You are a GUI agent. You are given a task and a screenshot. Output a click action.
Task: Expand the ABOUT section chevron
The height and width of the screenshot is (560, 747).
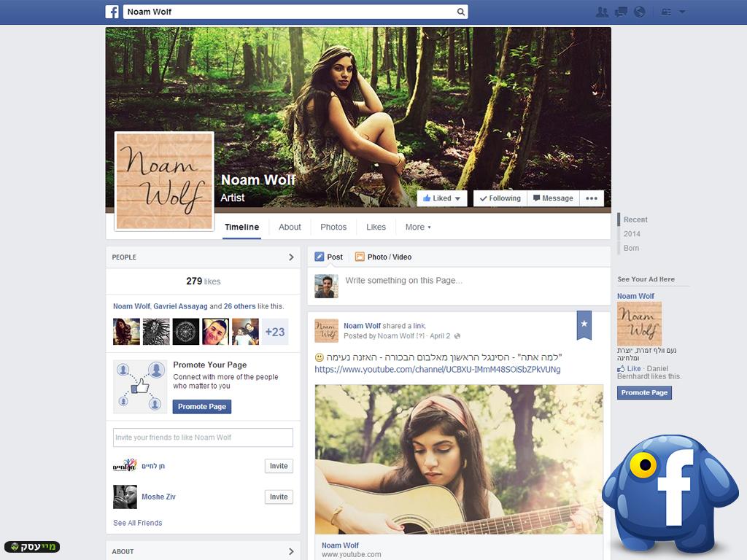point(291,551)
